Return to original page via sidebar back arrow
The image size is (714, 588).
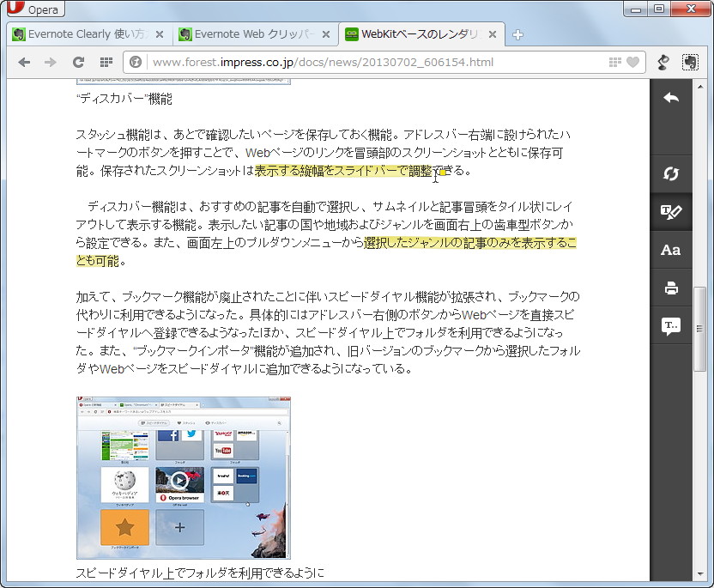pos(671,97)
